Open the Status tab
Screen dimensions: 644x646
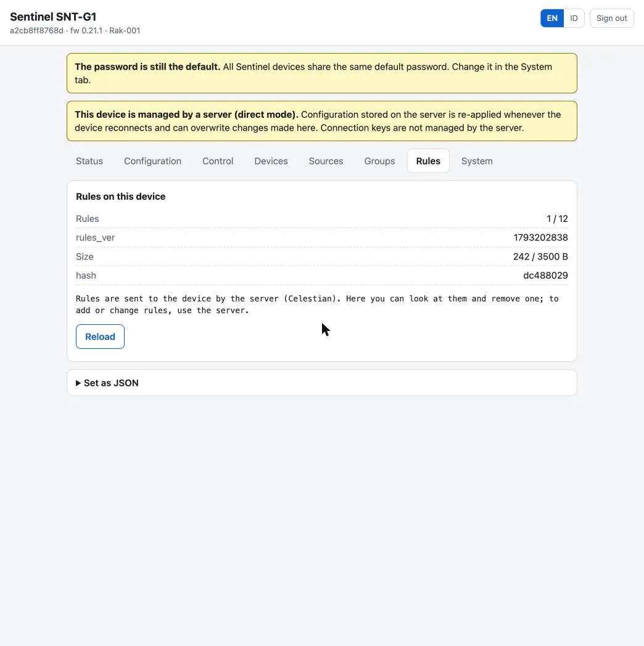[x=89, y=161]
